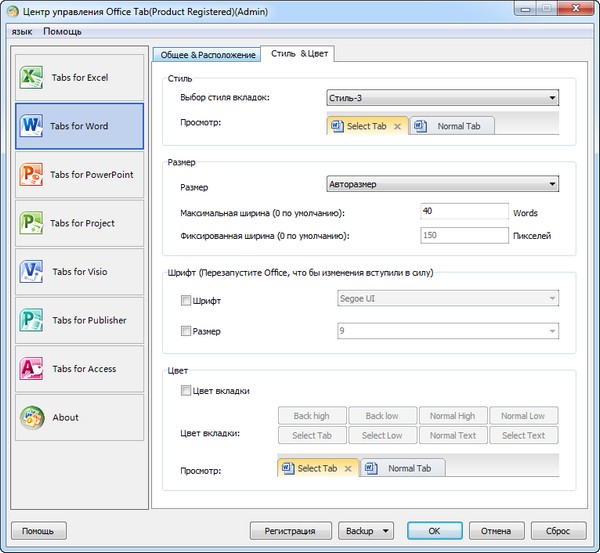The width and height of the screenshot is (600, 553).
Task: Select the Tabs for Excel icon
Action: click(32, 78)
